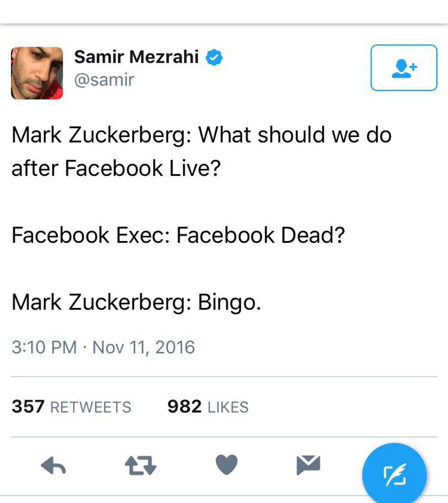Click the "after Facebook Live?" text line
Screen dimensions: 448x503
click(116, 168)
